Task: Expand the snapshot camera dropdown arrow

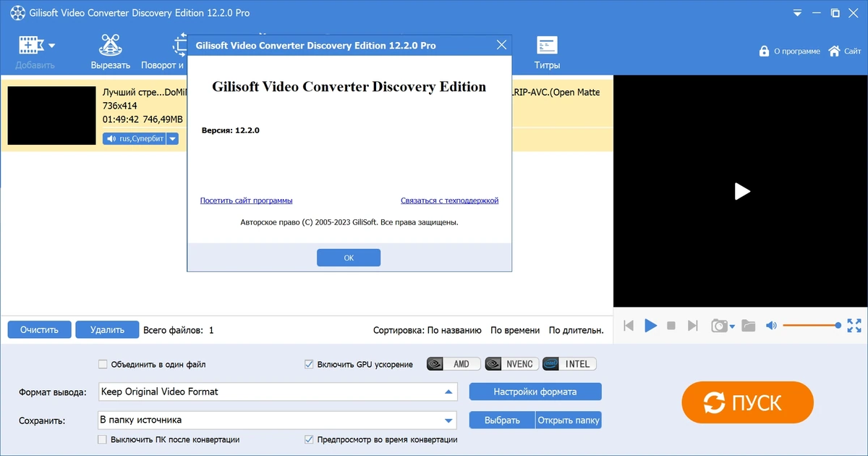Action: click(x=732, y=326)
